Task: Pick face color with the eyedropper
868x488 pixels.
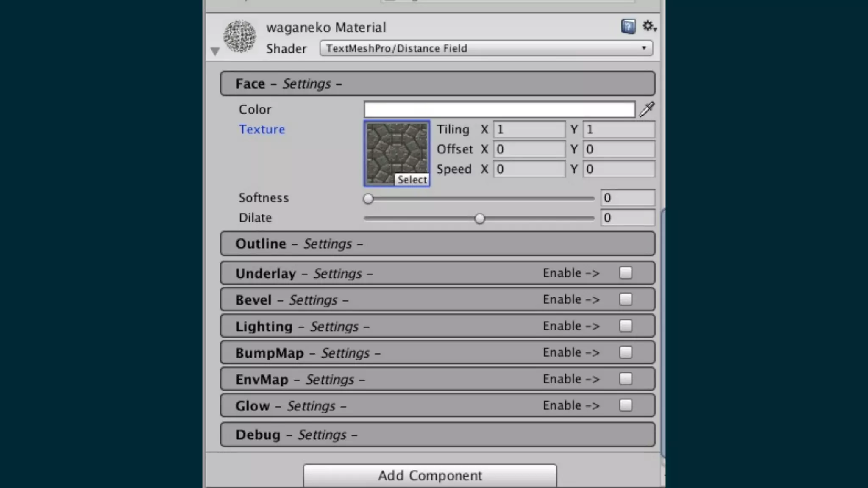Action: coord(647,109)
